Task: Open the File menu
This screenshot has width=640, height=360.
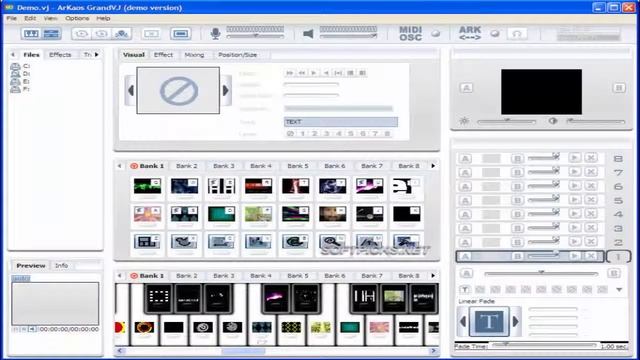Action: [11, 18]
